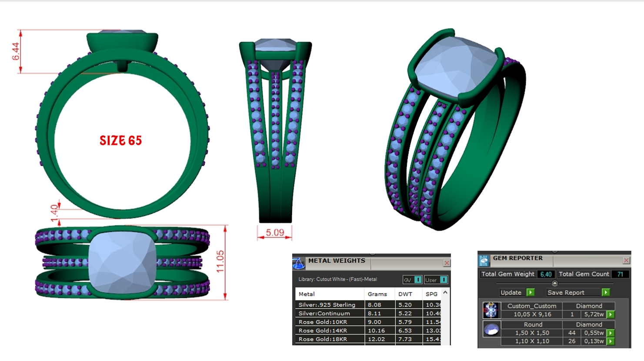Click the Total Gem Weight value field
This screenshot has width=644, height=361.
pos(545,274)
